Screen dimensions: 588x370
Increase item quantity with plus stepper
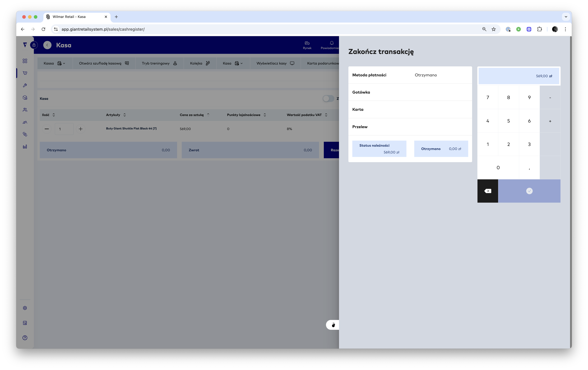[x=81, y=129]
